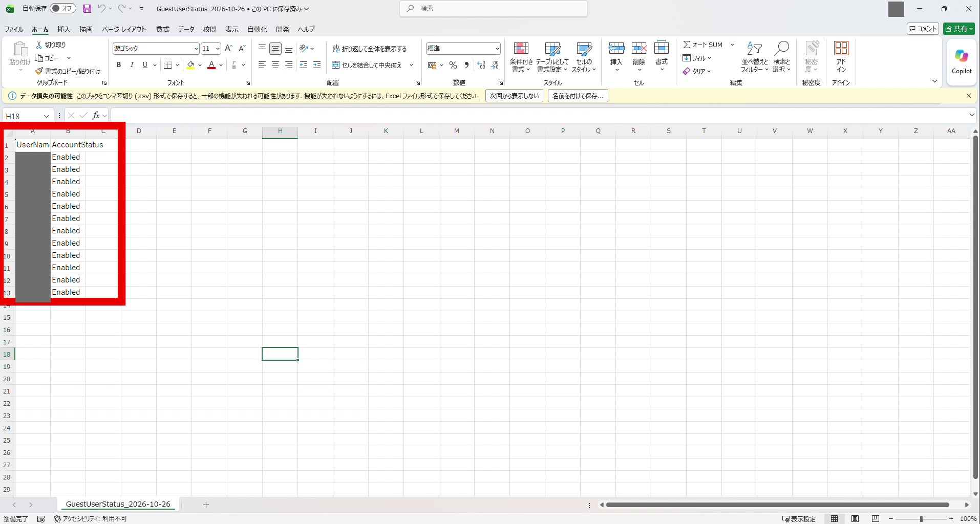Image resolution: width=980 pixels, height=524 pixels.
Task: Open the font color swatch A
Action: (x=211, y=65)
